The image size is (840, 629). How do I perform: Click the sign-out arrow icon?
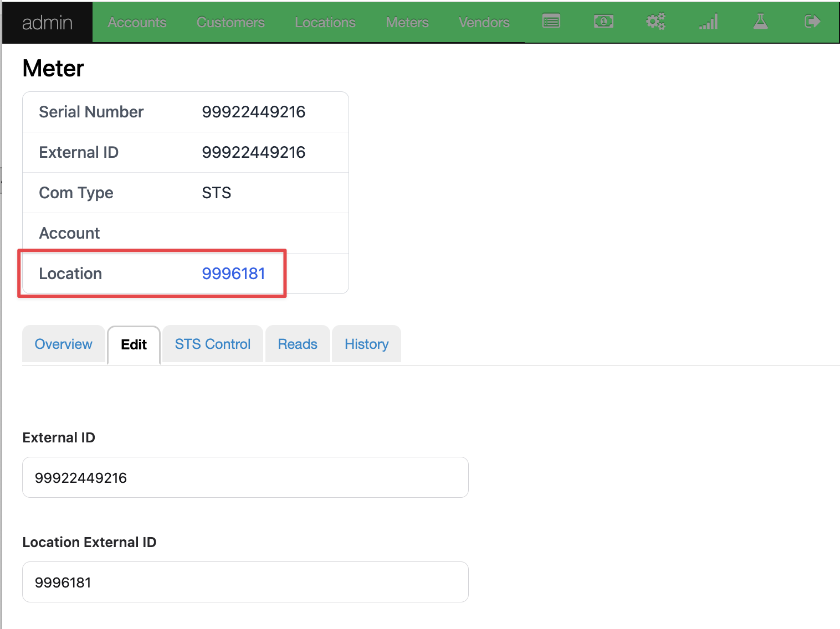click(x=812, y=22)
